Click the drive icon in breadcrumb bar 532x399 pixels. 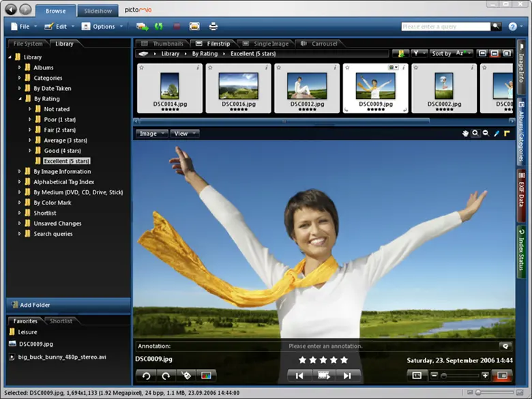(143, 54)
